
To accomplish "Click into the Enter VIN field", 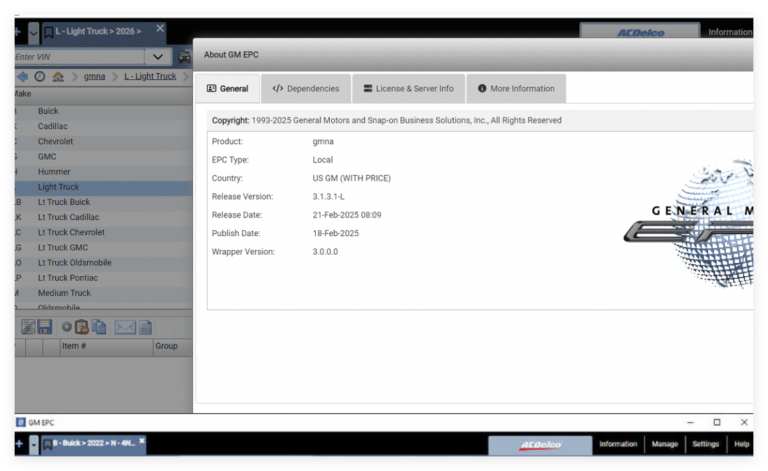I will click(79, 57).
